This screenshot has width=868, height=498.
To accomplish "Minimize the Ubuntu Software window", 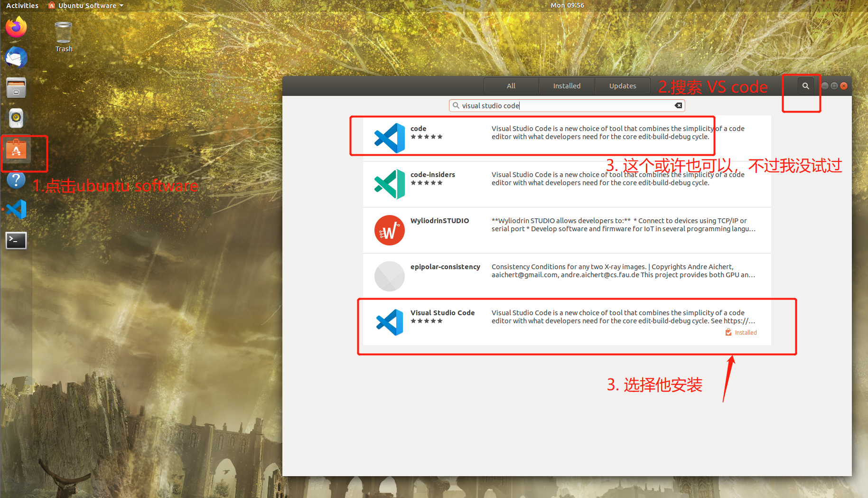I will point(825,86).
